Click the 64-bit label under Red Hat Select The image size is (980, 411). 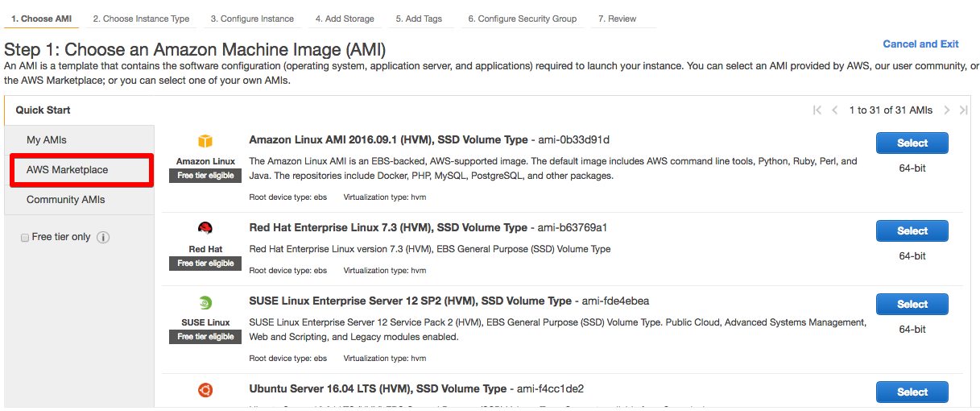point(912,256)
